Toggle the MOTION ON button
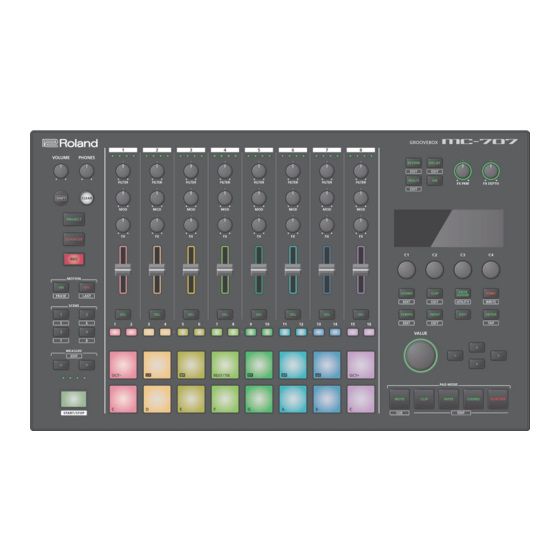The width and height of the screenshot is (560, 560). [61, 288]
